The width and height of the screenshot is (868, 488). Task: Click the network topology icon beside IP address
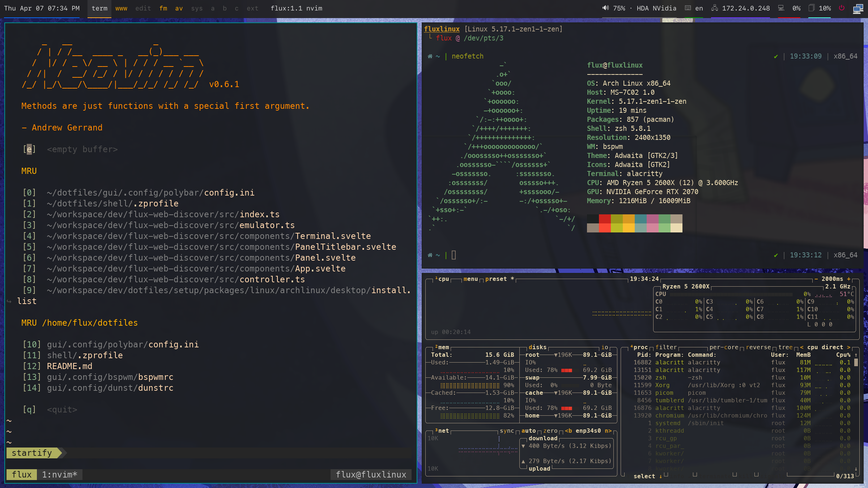click(715, 8)
